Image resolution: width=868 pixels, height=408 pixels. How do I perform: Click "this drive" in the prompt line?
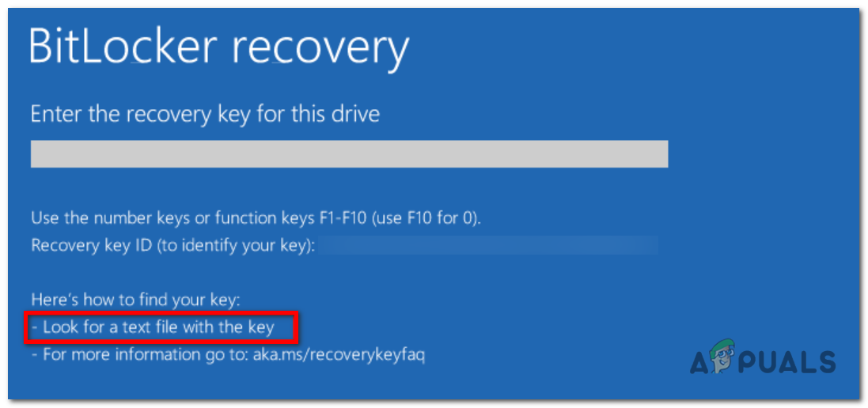[337, 114]
